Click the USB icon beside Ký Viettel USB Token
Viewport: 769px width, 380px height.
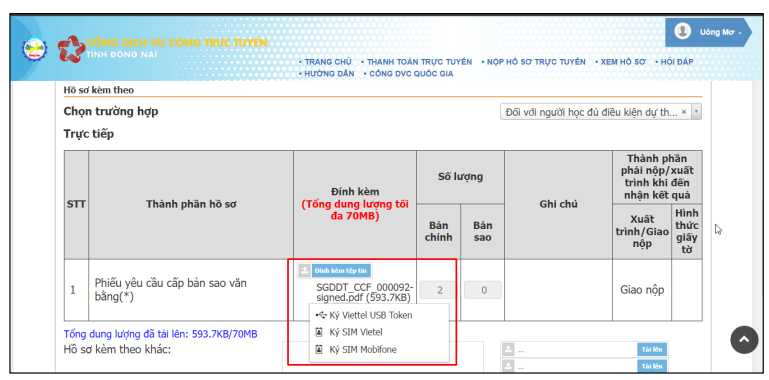(321, 315)
